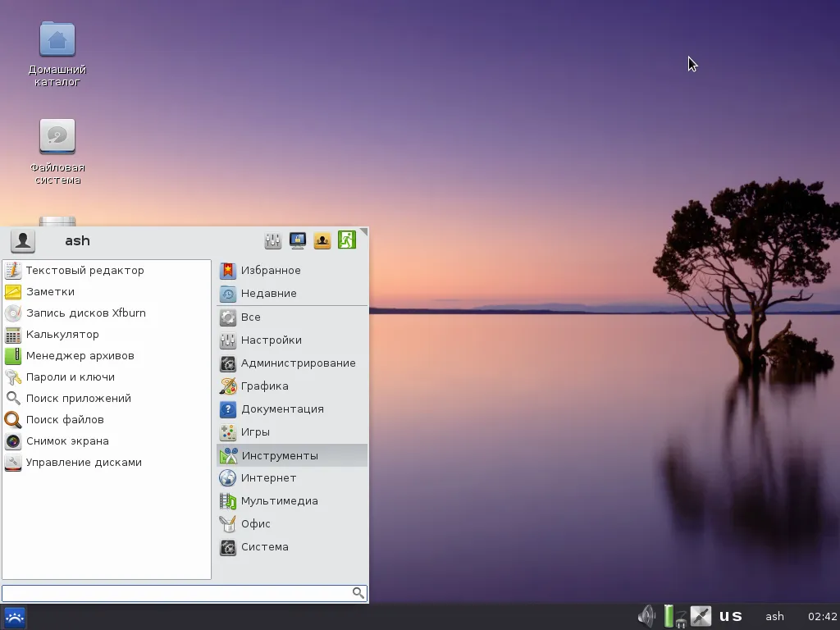
Task: Click the ash user name on the panel
Action: tap(774, 617)
